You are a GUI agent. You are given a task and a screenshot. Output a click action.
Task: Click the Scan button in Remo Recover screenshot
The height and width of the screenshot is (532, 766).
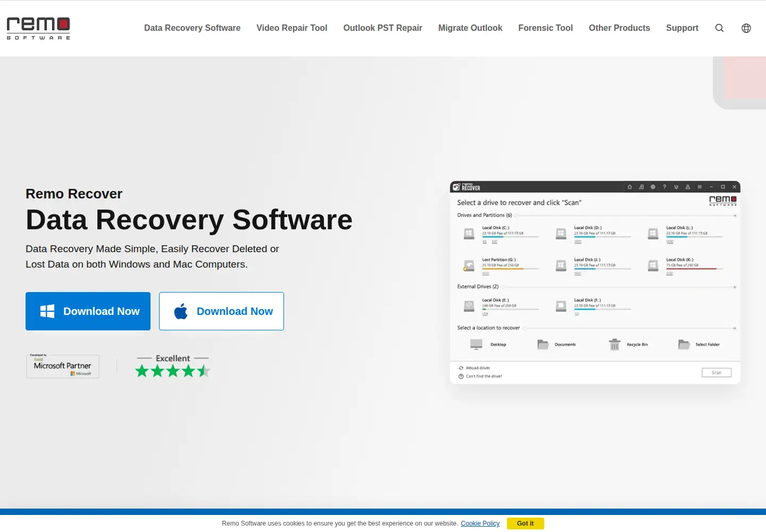pyautogui.click(x=717, y=372)
